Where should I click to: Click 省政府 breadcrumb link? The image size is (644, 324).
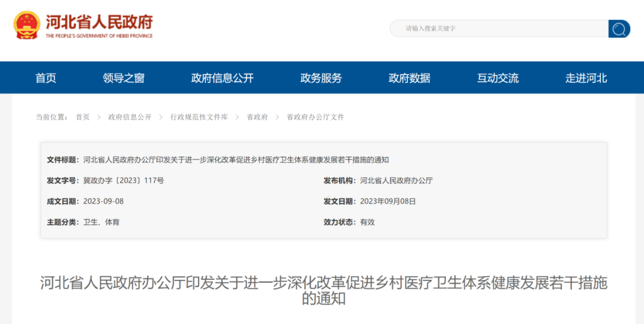pos(257,117)
